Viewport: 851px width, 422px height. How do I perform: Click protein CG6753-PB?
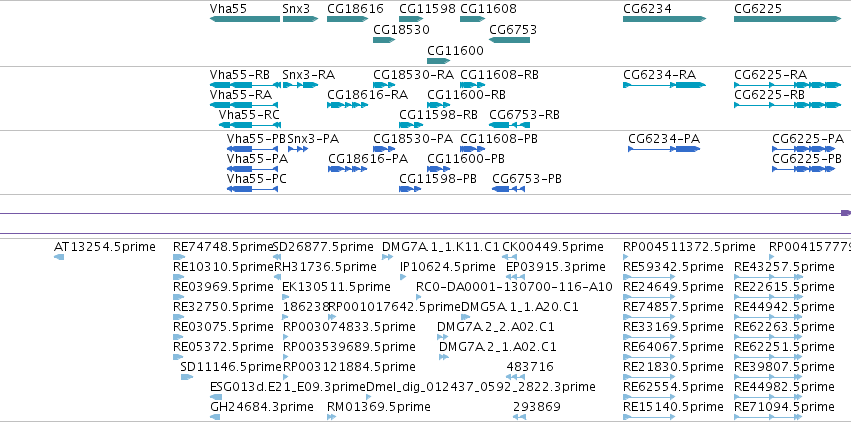click(509, 189)
